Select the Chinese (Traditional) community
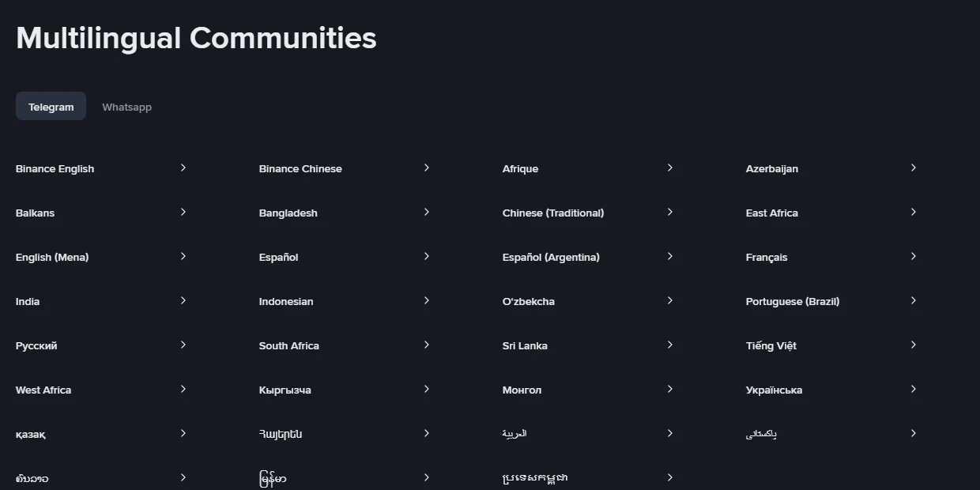 (x=553, y=213)
